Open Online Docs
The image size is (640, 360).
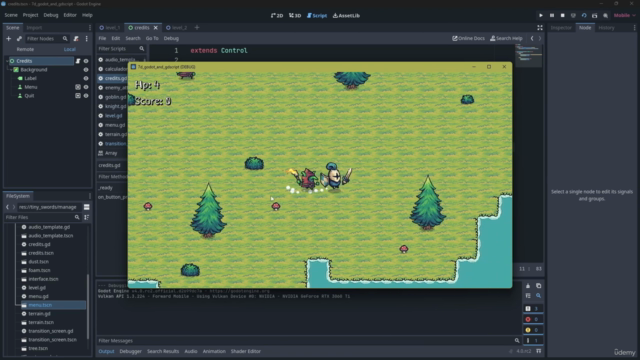coord(468,38)
